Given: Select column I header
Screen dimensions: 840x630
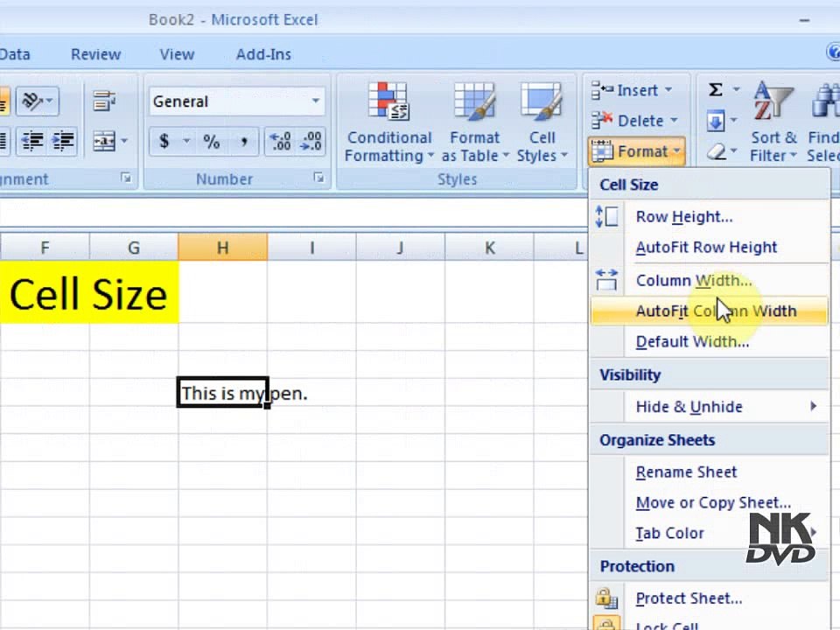Looking at the screenshot, I should pyautogui.click(x=311, y=248).
